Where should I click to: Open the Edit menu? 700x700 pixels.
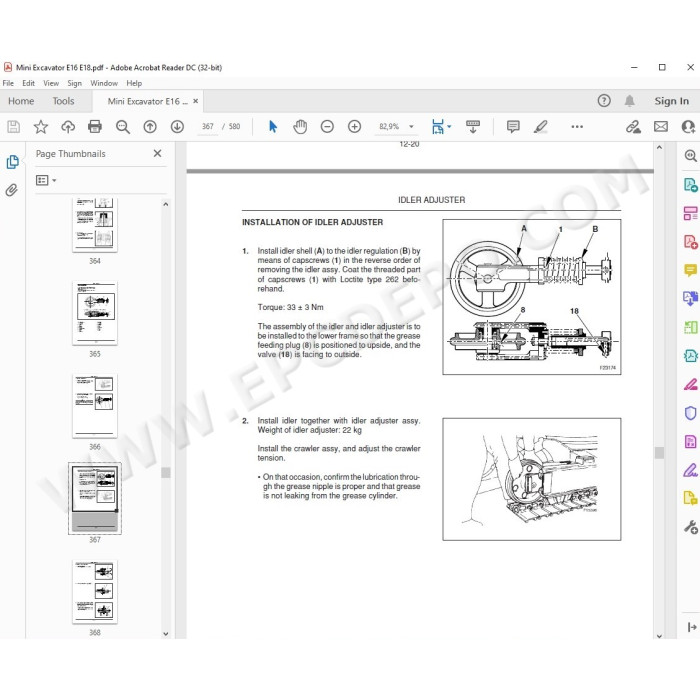pos(28,83)
